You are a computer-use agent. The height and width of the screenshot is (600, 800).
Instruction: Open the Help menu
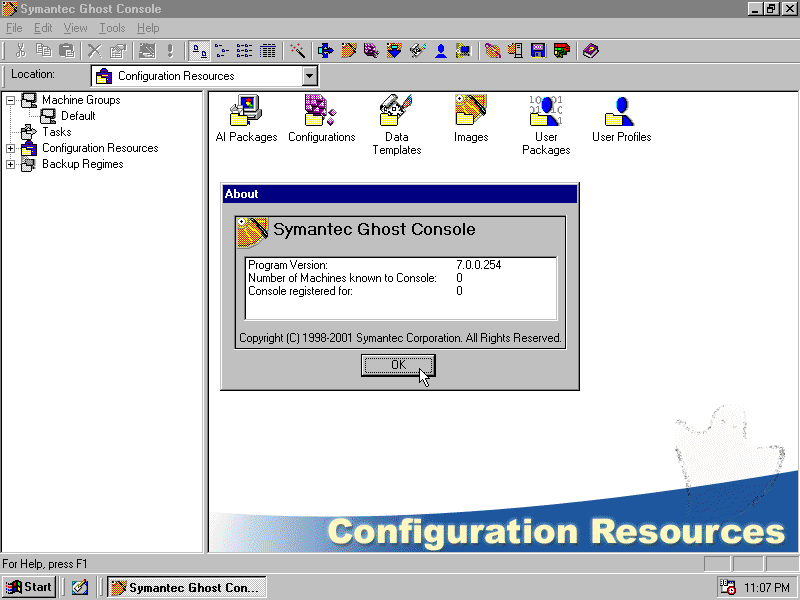click(x=148, y=28)
